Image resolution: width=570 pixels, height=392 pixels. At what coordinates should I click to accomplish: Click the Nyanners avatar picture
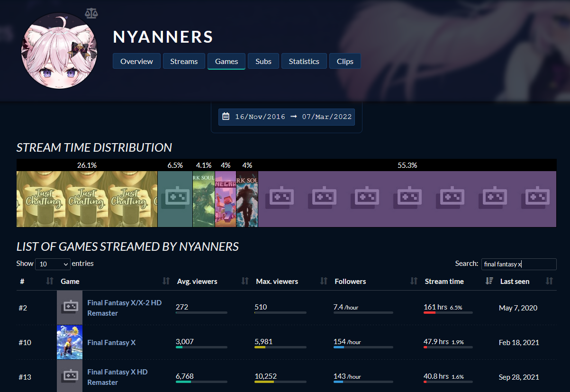(x=59, y=50)
